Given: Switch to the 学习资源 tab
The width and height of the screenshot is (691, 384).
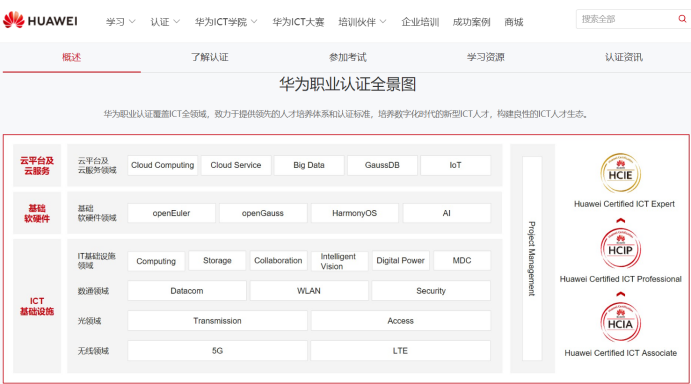Looking at the screenshot, I should [486, 57].
